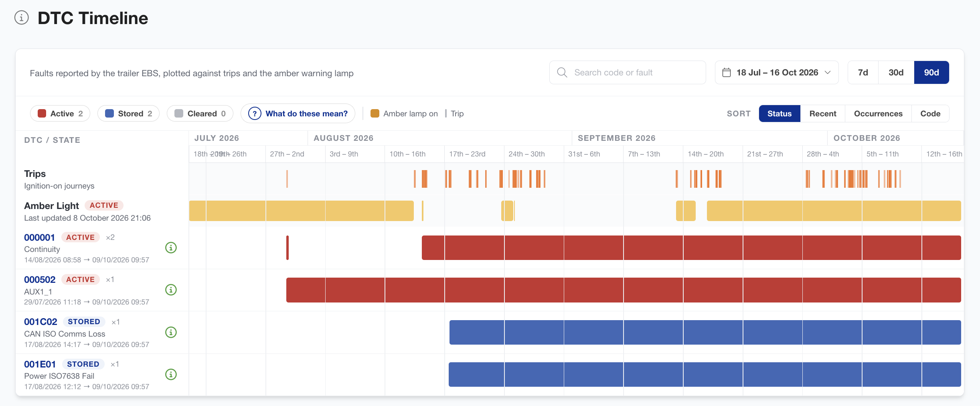Click the Amber lamp on legend swatch
The image size is (980, 406).
[x=375, y=114]
